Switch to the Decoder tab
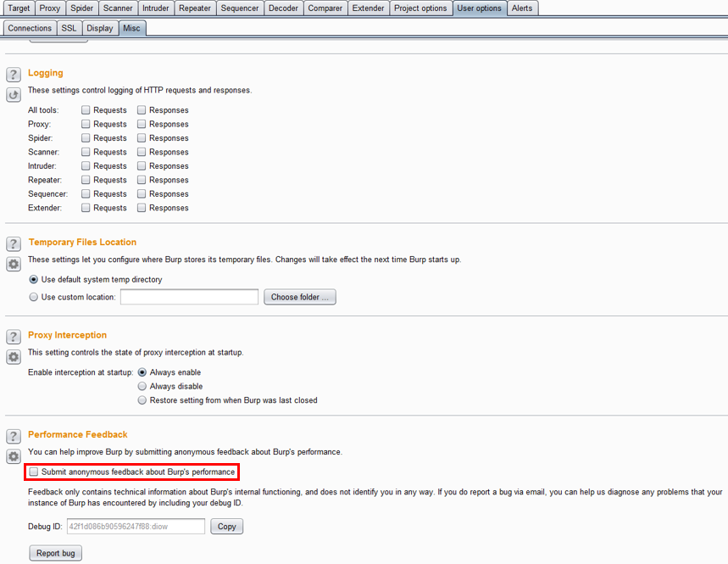The width and height of the screenshot is (728, 564). tap(283, 8)
